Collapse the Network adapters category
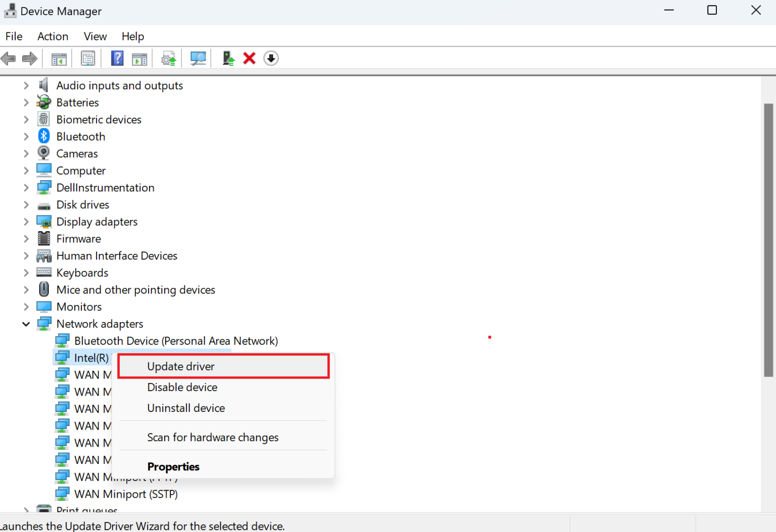The width and height of the screenshot is (776, 532). click(26, 324)
